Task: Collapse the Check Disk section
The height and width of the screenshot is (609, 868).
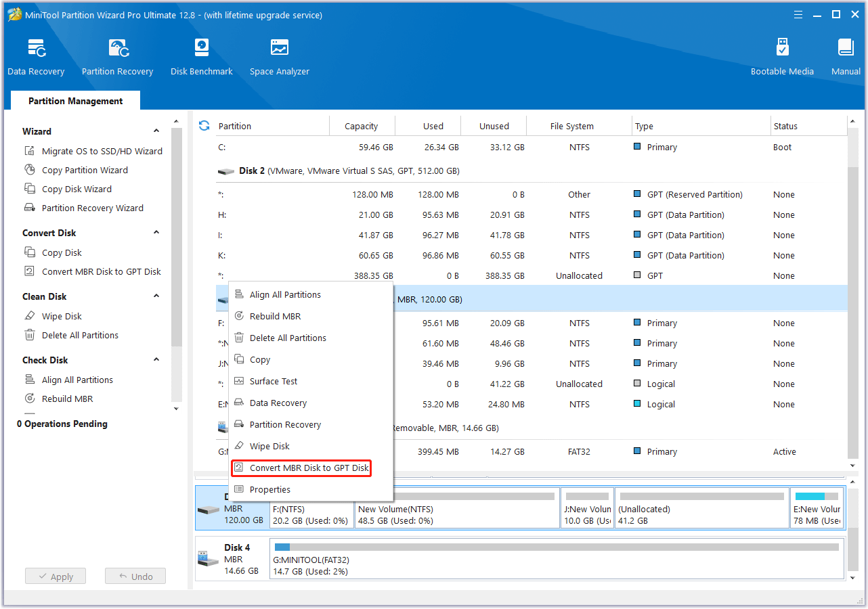Action: pos(156,360)
